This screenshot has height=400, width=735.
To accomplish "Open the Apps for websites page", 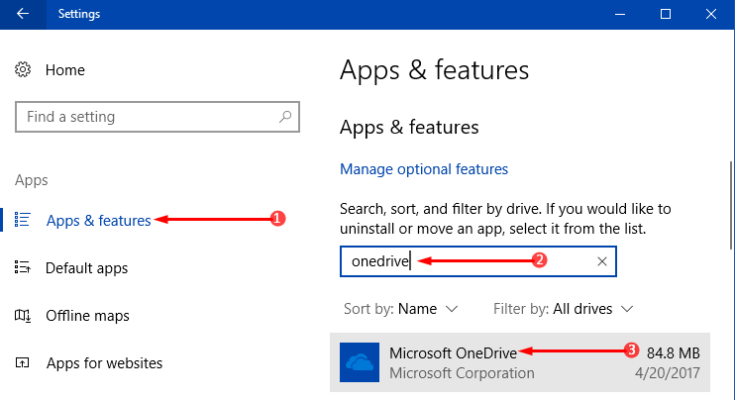I will tap(104, 363).
